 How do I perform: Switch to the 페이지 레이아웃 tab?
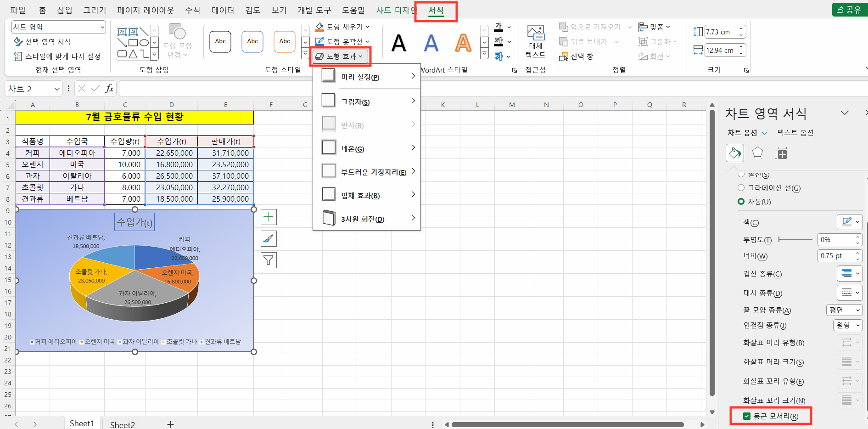click(146, 10)
